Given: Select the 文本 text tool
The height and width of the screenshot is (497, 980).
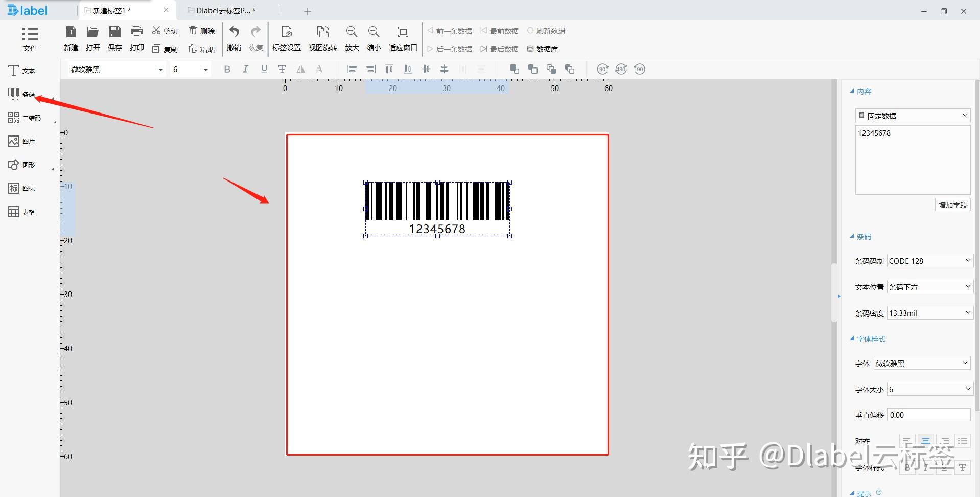Looking at the screenshot, I should click(21, 71).
